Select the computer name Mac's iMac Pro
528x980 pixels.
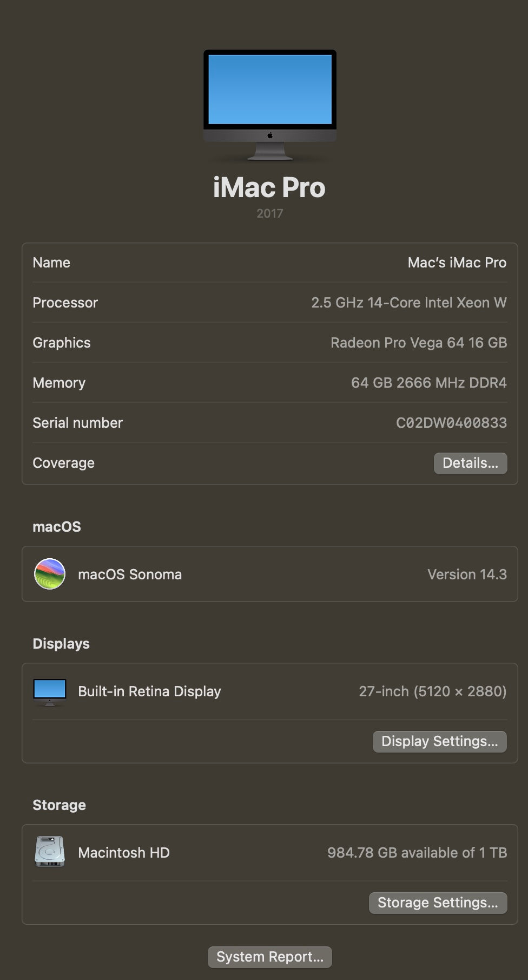pyautogui.click(x=457, y=263)
